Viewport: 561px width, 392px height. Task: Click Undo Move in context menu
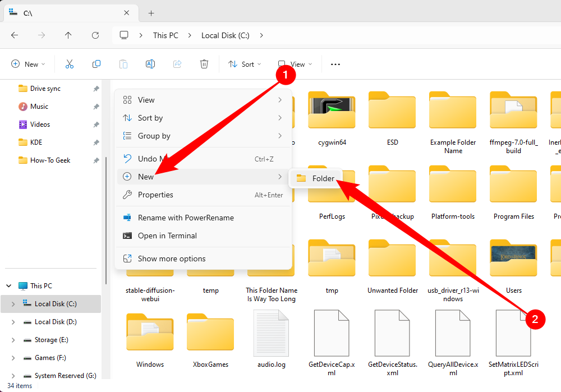click(203, 159)
